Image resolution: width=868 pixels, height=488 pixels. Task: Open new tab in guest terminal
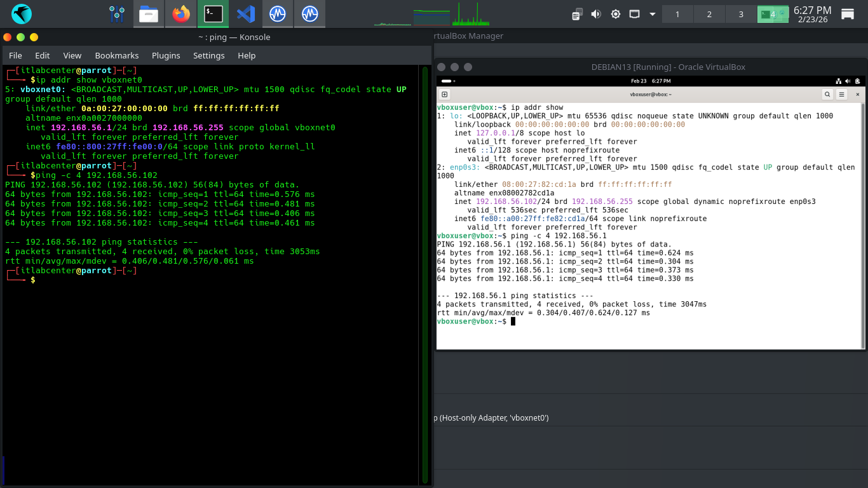445,94
